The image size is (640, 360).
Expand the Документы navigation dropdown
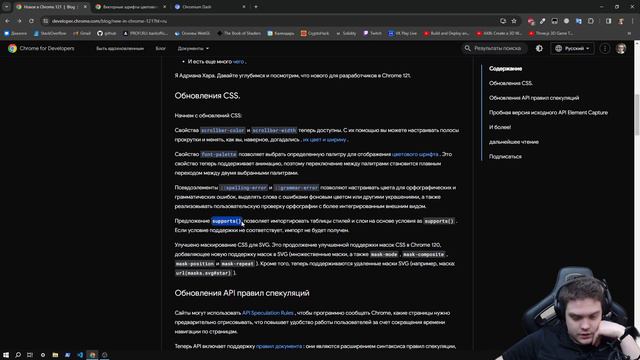click(x=193, y=48)
